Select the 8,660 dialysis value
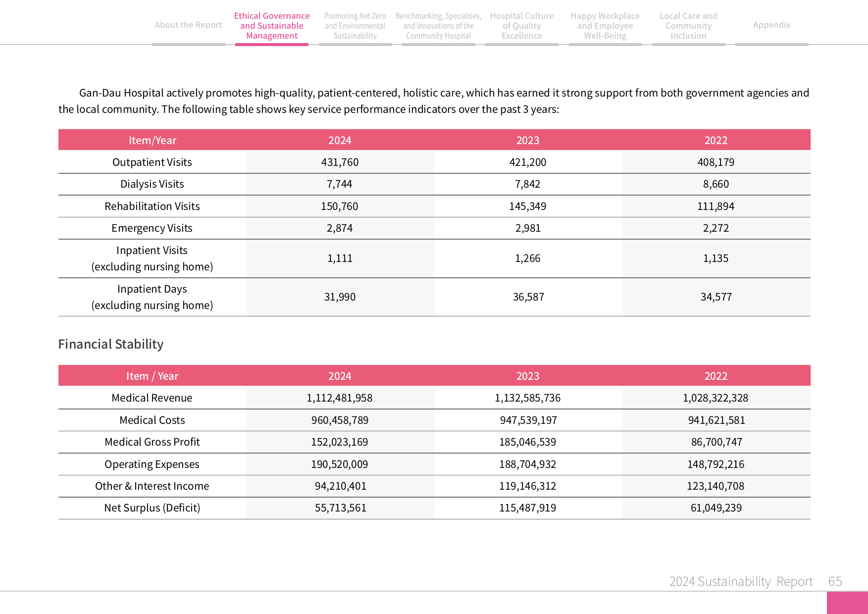Viewport: 868px width, 614px height. (x=716, y=184)
